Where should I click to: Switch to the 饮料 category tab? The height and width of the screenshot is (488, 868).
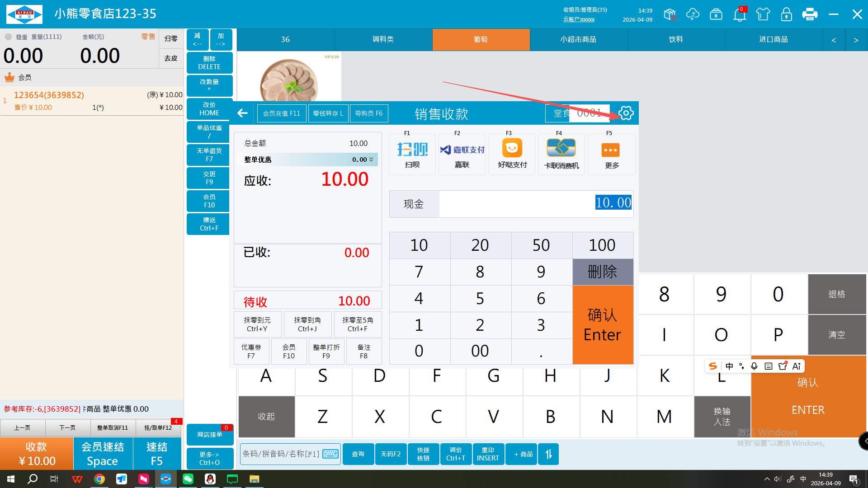[x=676, y=39]
